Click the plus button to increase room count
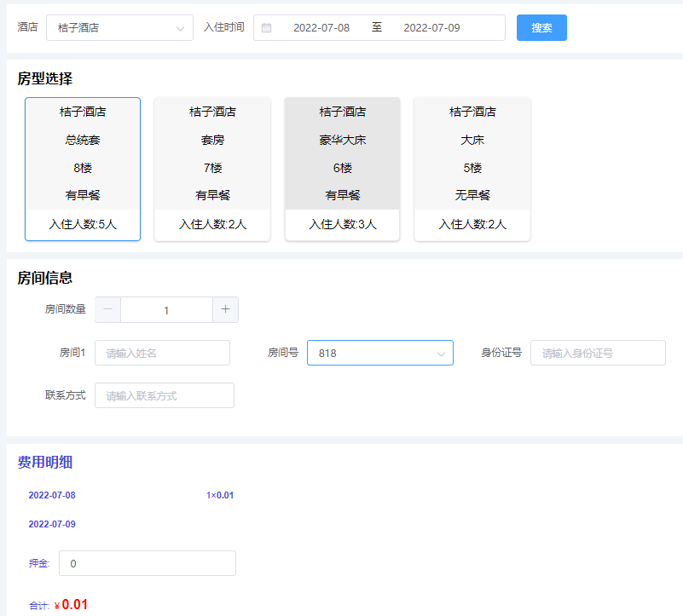 pos(225,310)
